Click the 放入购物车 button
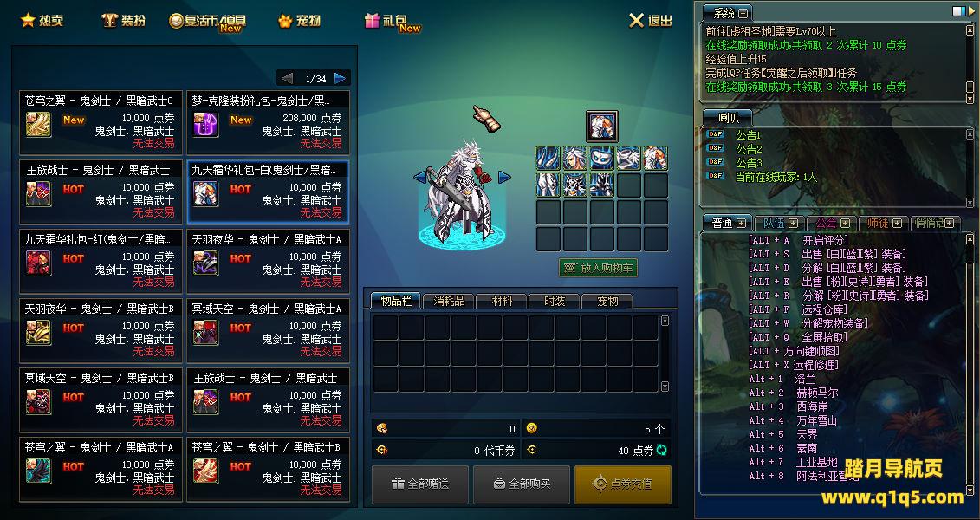 (x=598, y=268)
